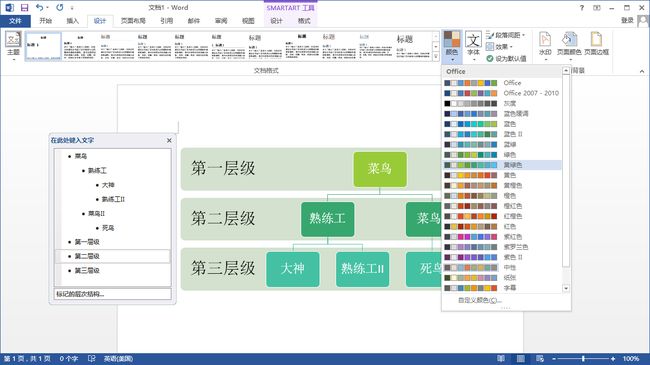Click the 熟练工 node in second level
Screen dimensions: 650x365
pyautogui.click(x=327, y=219)
